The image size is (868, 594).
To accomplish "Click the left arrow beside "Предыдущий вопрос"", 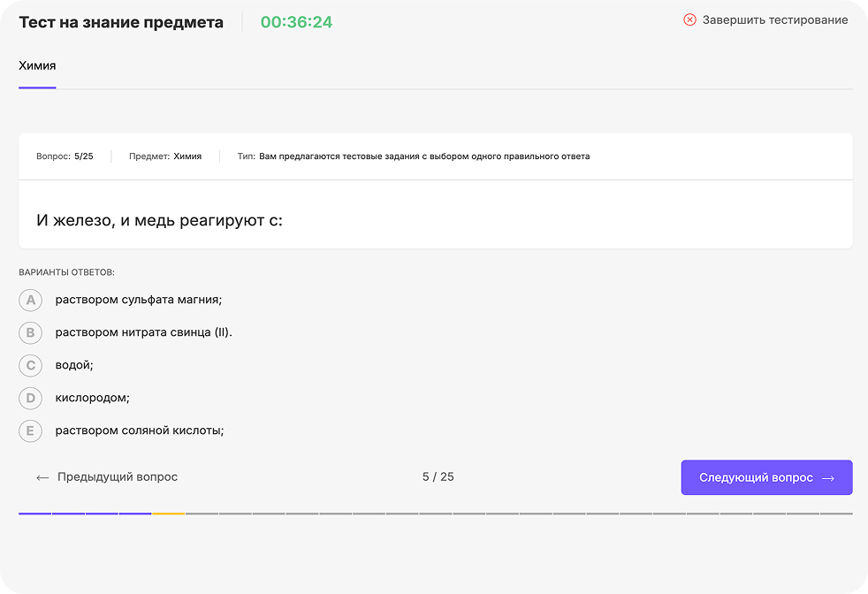I will [42, 476].
